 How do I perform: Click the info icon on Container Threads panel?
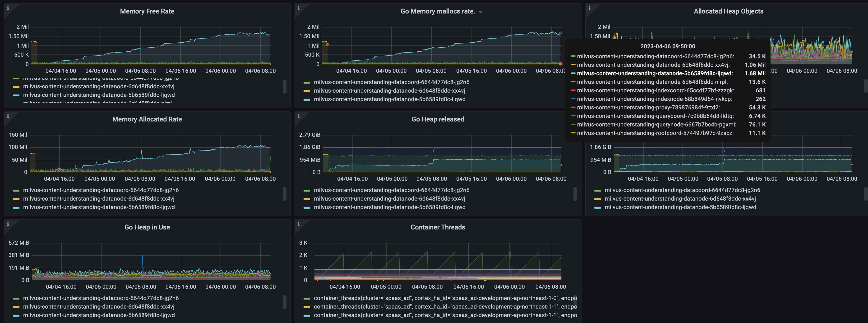299,224
